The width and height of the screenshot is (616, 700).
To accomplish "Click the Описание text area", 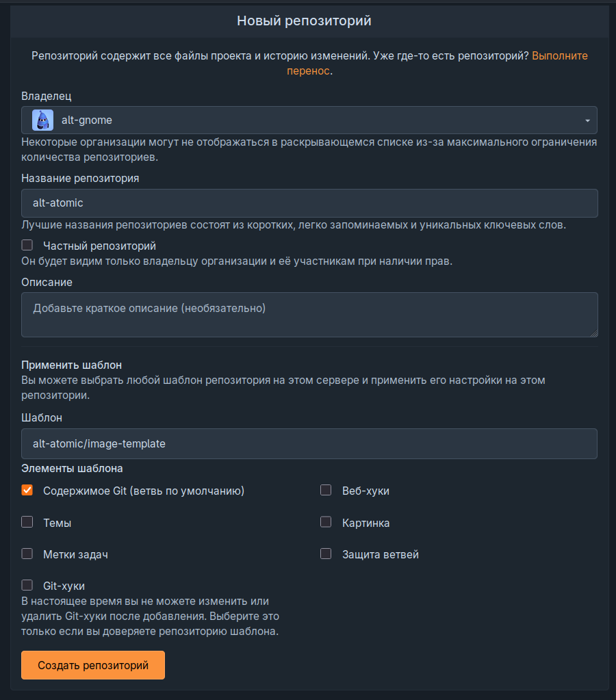I will pyautogui.click(x=309, y=315).
